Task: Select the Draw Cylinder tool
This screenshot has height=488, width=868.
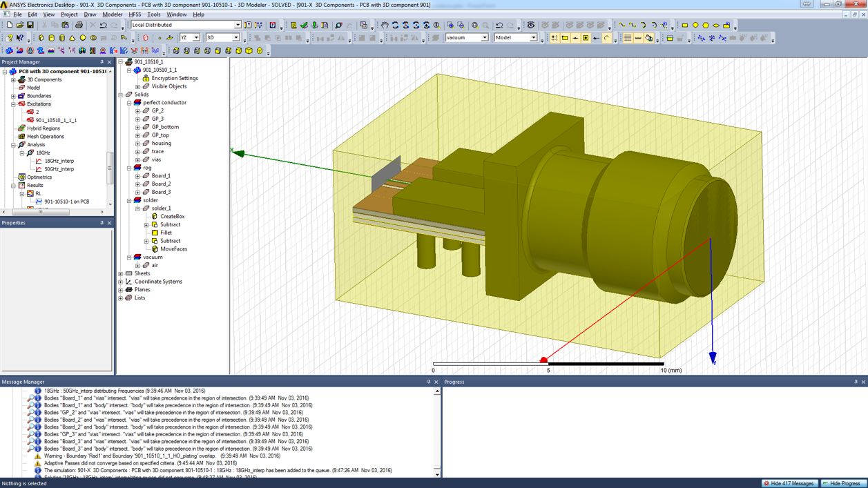Action: (x=51, y=37)
